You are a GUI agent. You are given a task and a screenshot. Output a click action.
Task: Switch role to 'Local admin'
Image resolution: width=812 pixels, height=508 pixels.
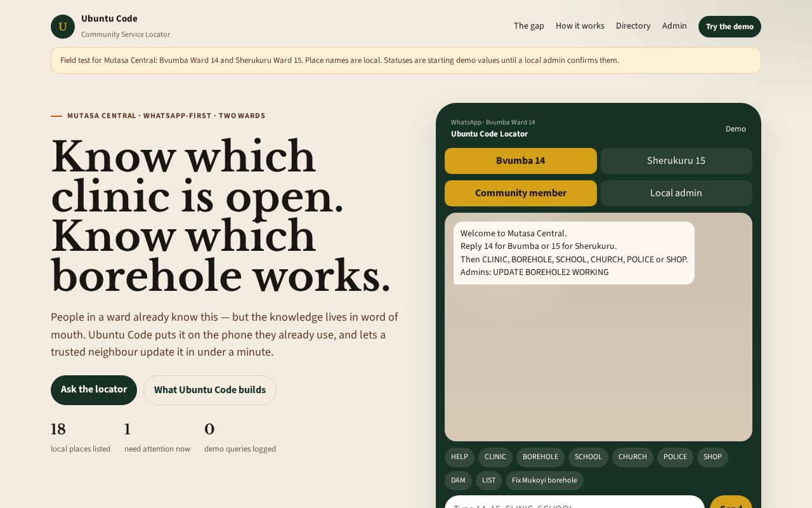point(676,193)
